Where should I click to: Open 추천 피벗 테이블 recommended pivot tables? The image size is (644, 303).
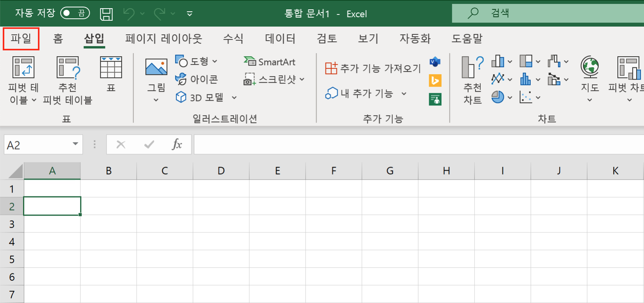[68, 80]
